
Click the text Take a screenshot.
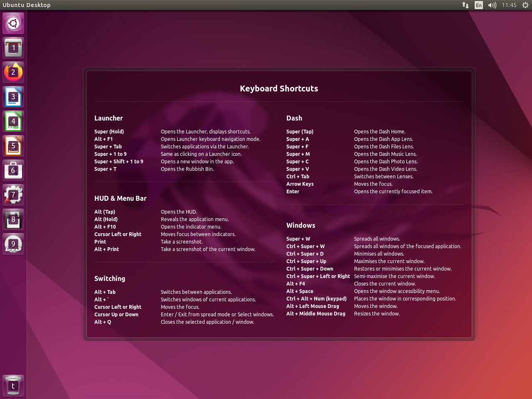pyautogui.click(x=182, y=242)
